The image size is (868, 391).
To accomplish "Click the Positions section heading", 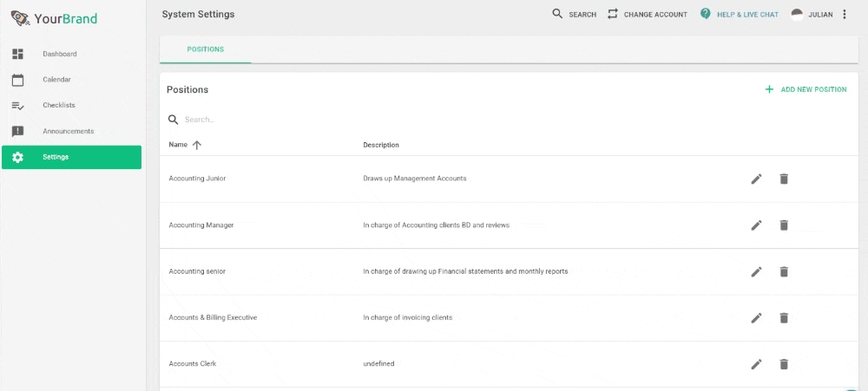I will 187,89.
